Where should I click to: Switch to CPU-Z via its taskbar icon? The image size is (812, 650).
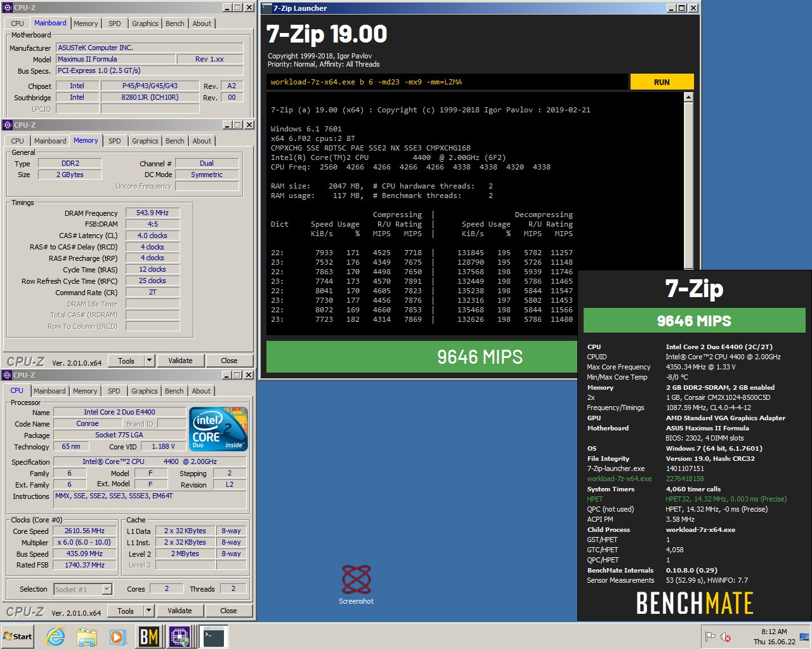click(x=180, y=637)
